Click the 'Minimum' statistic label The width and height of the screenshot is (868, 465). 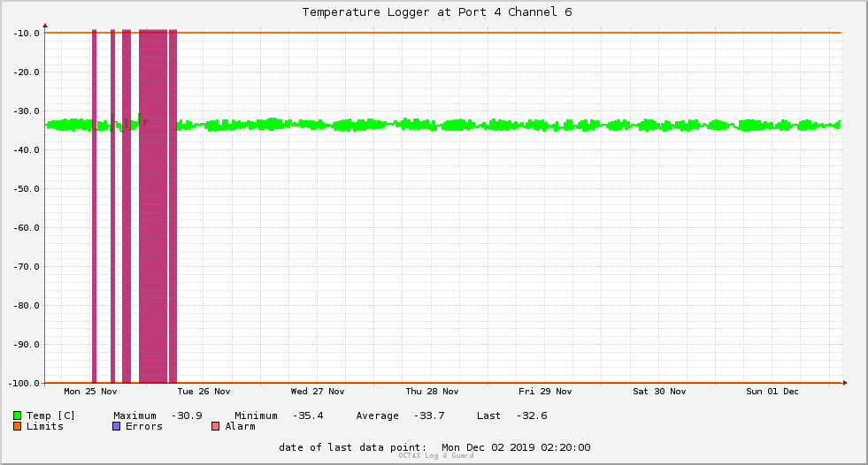(x=256, y=415)
